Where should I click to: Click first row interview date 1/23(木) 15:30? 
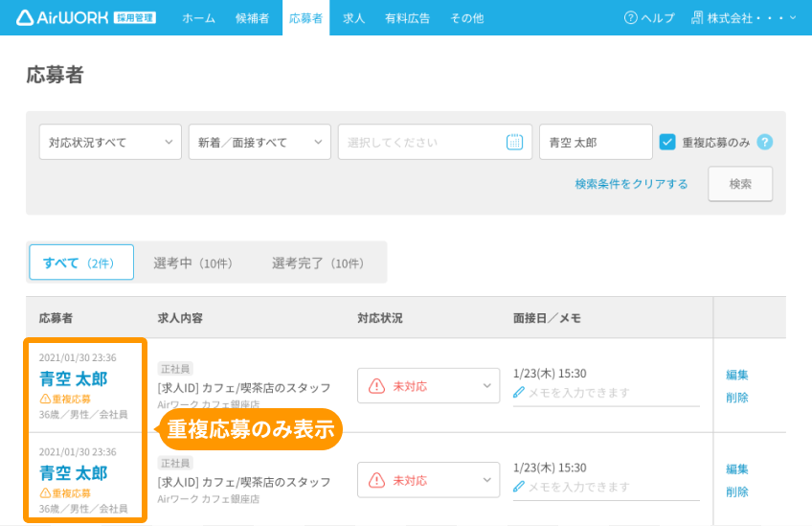pos(550,373)
